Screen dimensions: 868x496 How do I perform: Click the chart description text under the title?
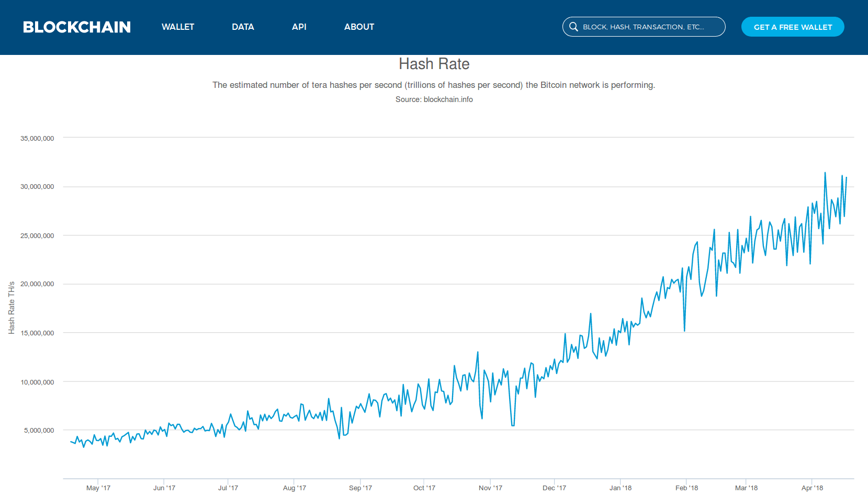(x=433, y=85)
